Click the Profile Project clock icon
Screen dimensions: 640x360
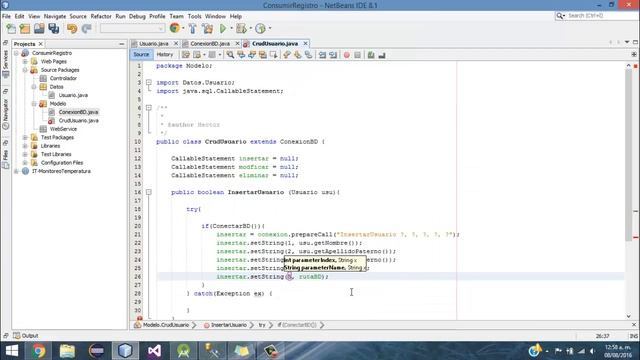260,29
